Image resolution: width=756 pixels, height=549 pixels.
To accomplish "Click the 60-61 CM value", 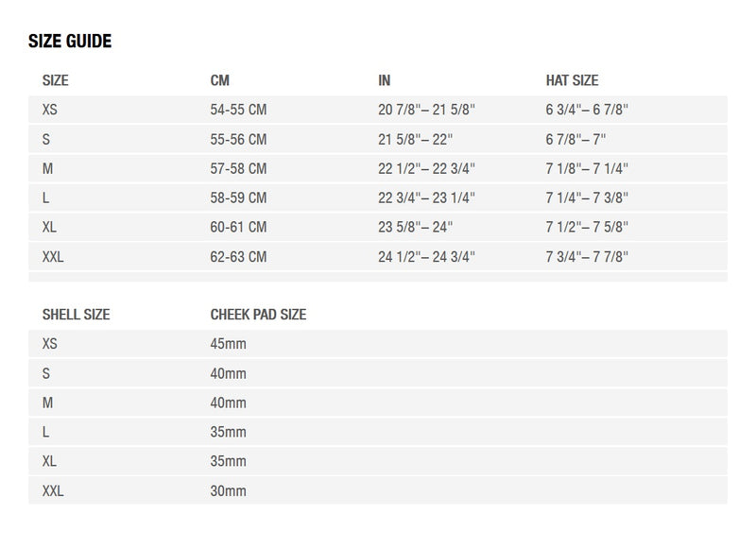I will coord(238,227).
